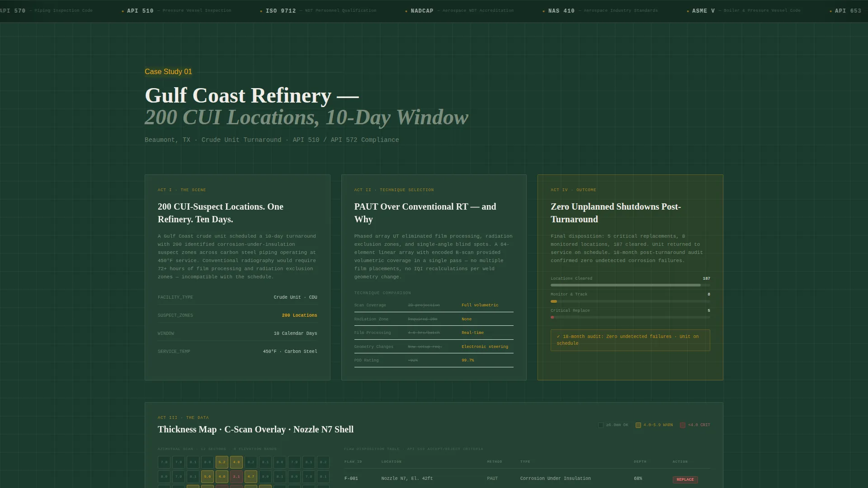Click the TYPE column header
The width and height of the screenshot is (868, 488).
point(525,462)
